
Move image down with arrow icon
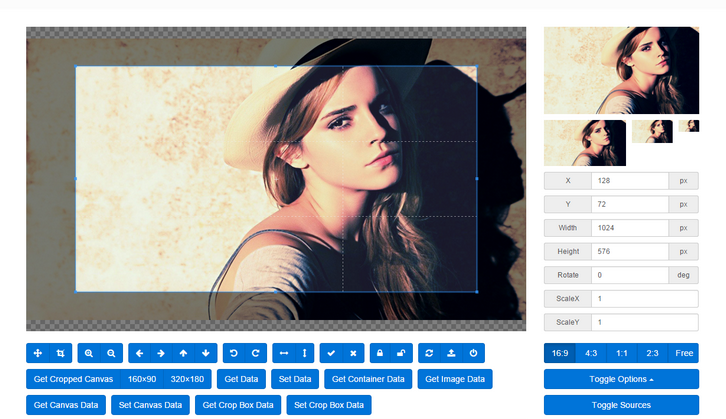206,353
